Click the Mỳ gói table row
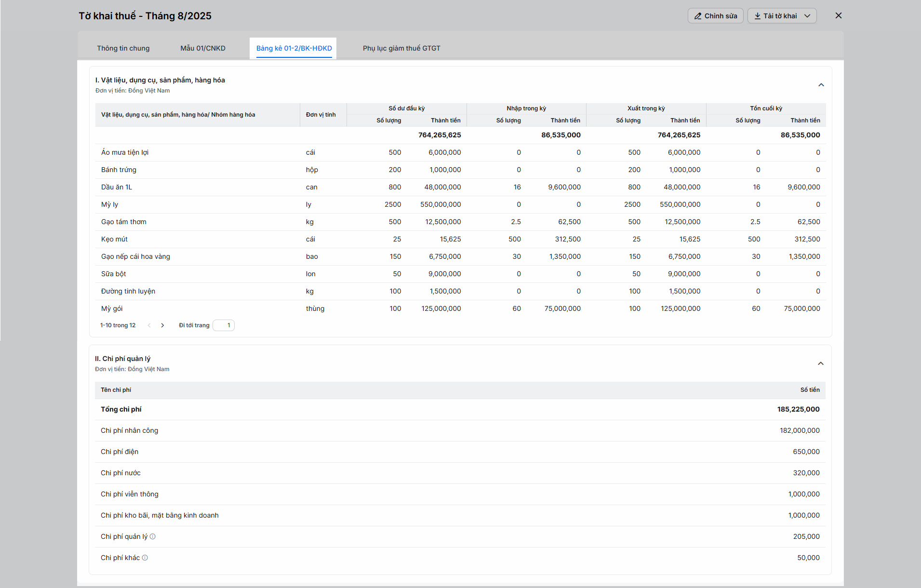This screenshot has width=921, height=588. (112, 308)
